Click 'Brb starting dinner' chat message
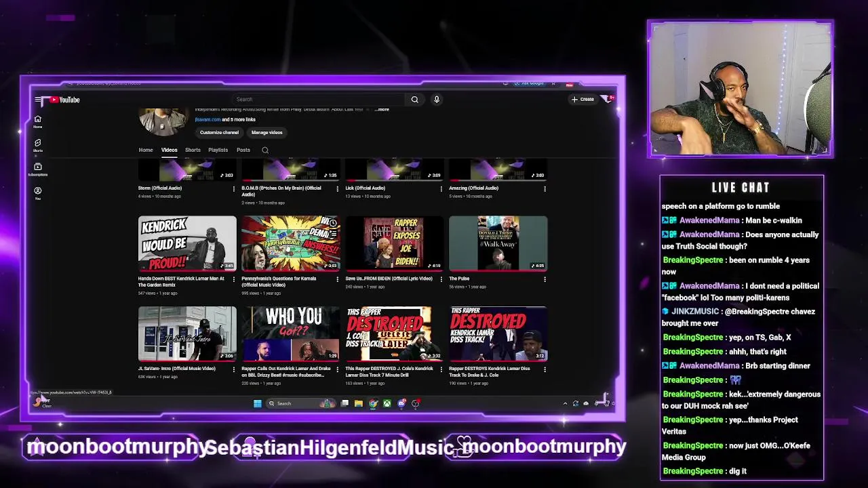Viewport: 868px width, 488px height. coord(736,366)
